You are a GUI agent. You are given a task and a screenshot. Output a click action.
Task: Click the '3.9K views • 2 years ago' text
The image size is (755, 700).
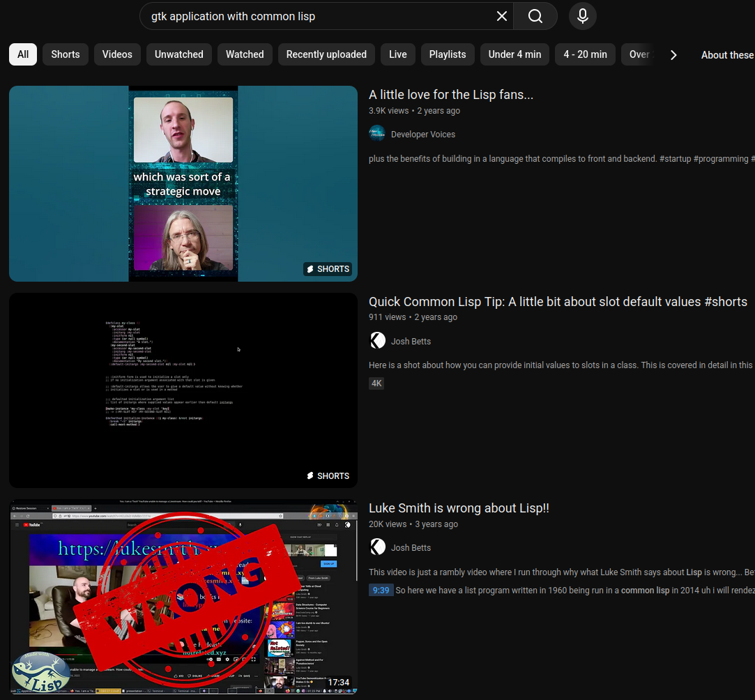click(414, 111)
